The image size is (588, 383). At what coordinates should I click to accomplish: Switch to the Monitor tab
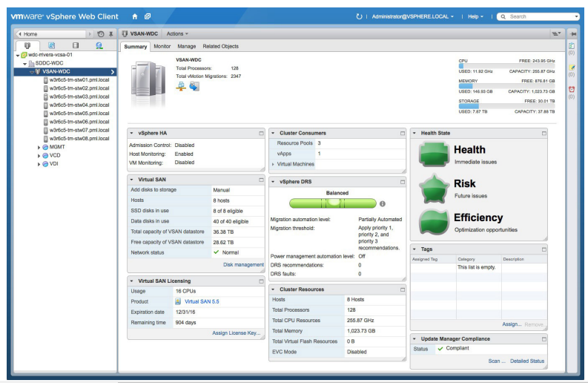162,46
